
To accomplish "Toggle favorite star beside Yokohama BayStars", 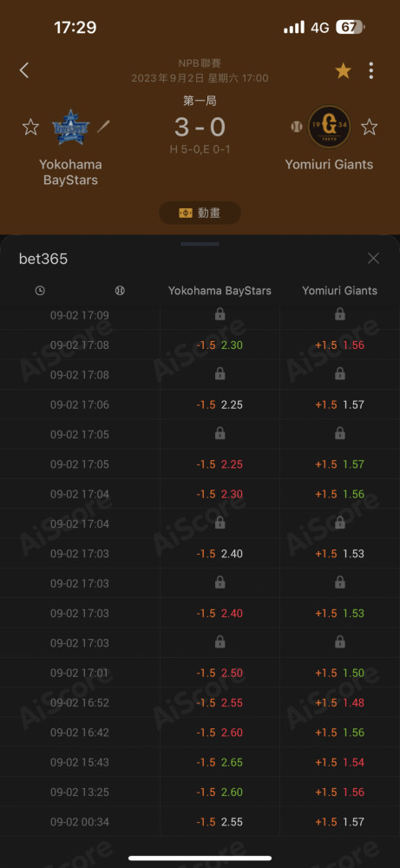I will pyautogui.click(x=30, y=127).
